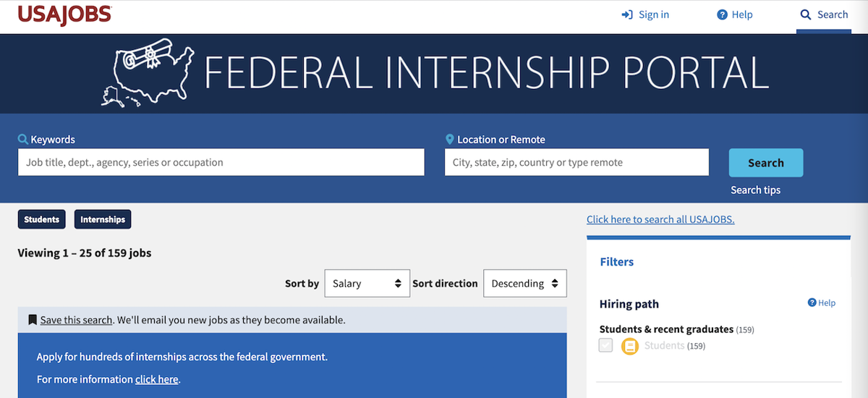Open the Sort by Salary dropdown

tap(367, 284)
